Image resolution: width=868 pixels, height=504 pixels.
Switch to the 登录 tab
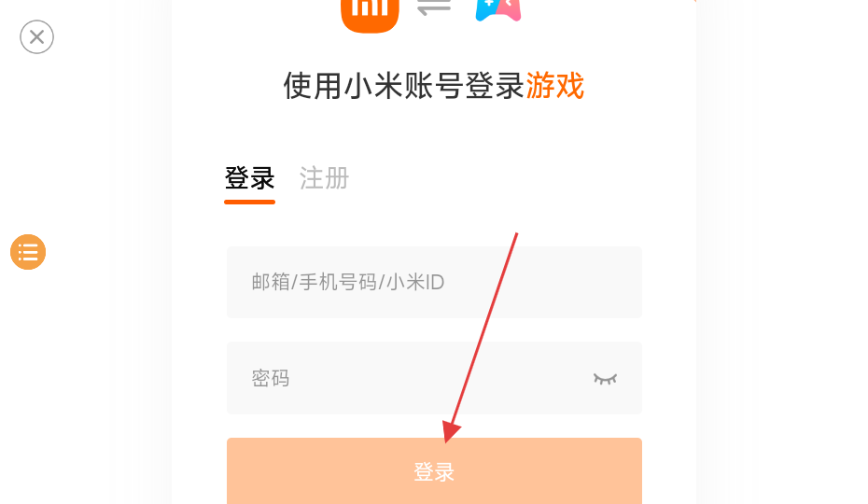(x=249, y=178)
